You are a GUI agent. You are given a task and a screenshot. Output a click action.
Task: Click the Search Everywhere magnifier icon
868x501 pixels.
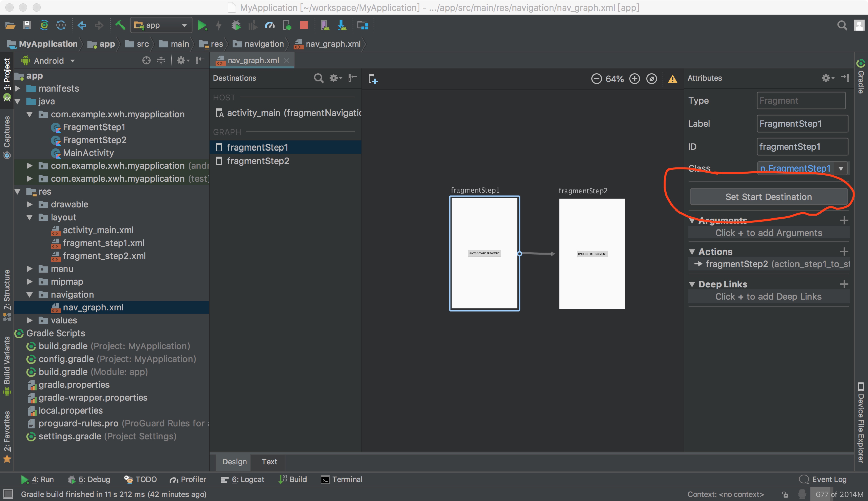pos(842,25)
